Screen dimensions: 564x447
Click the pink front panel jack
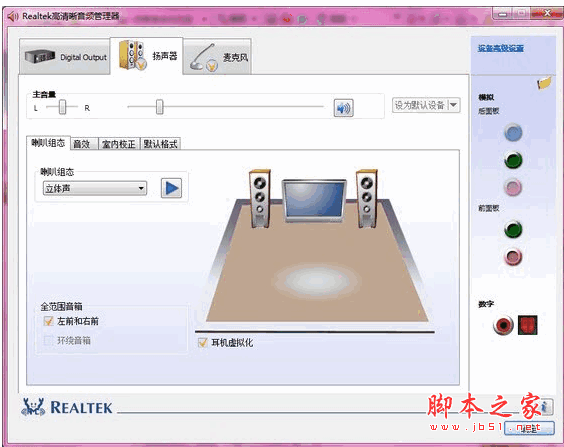(x=513, y=257)
